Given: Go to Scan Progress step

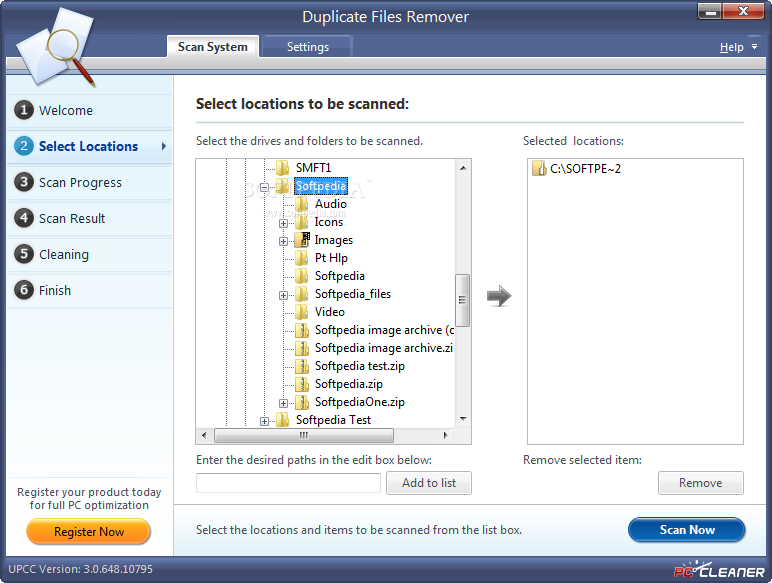Looking at the screenshot, I should click(90, 182).
